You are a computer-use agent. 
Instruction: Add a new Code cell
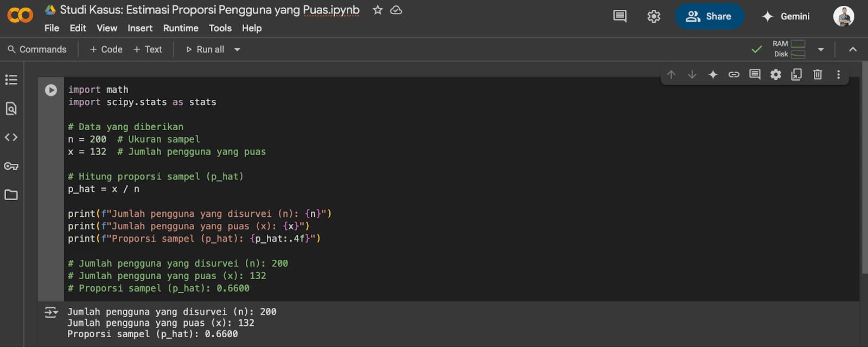(x=106, y=49)
